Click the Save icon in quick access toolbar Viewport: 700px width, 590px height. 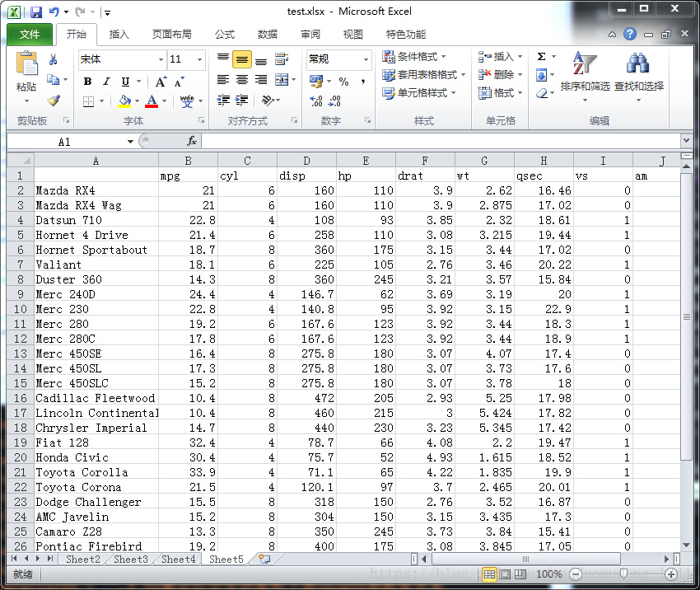[36, 12]
